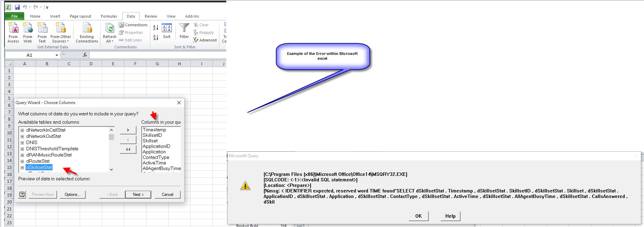Open Advanced filter options
This screenshot has height=227, width=644.
coord(205,40)
